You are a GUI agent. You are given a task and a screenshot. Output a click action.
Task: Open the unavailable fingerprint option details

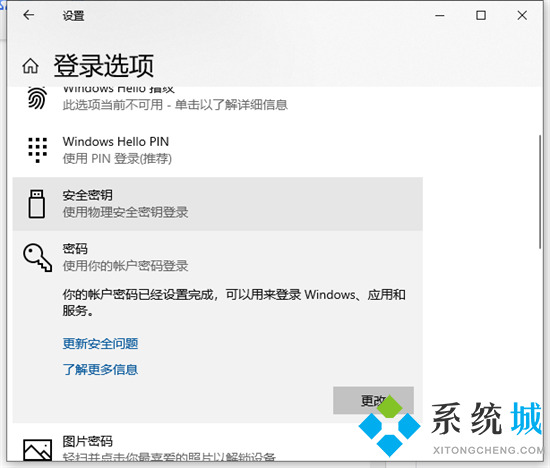point(217,98)
